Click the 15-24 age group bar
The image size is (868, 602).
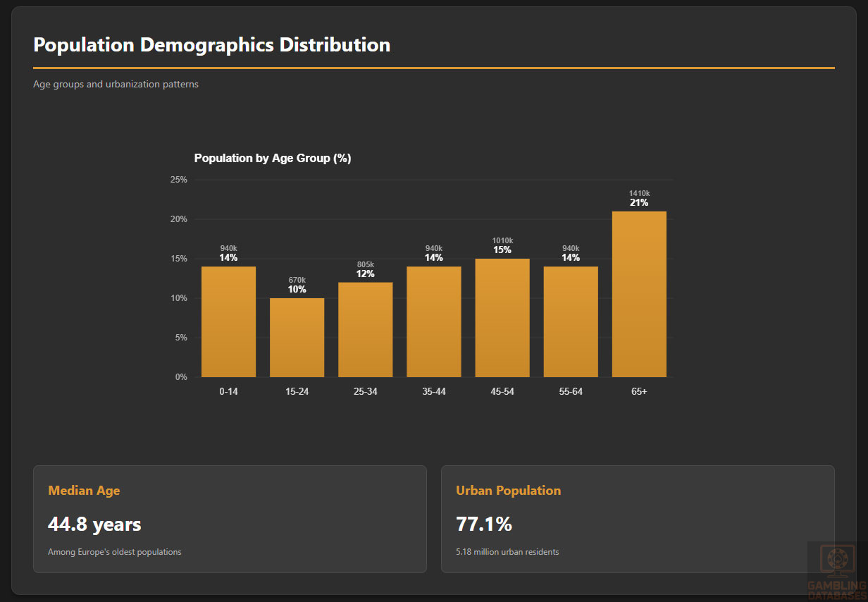[x=297, y=337]
